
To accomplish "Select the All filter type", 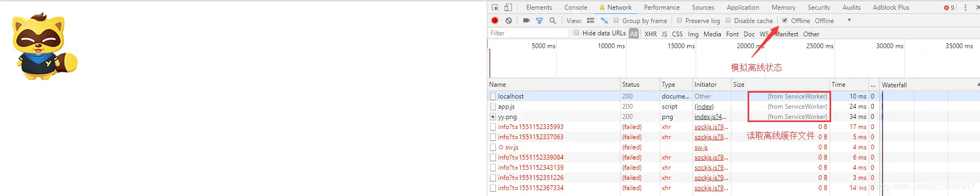I will click(634, 34).
